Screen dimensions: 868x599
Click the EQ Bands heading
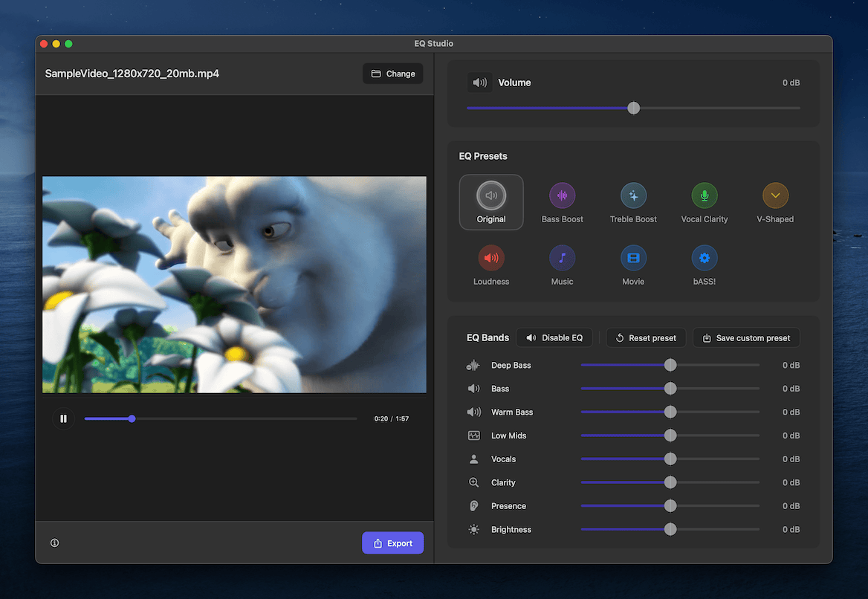(x=488, y=337)
